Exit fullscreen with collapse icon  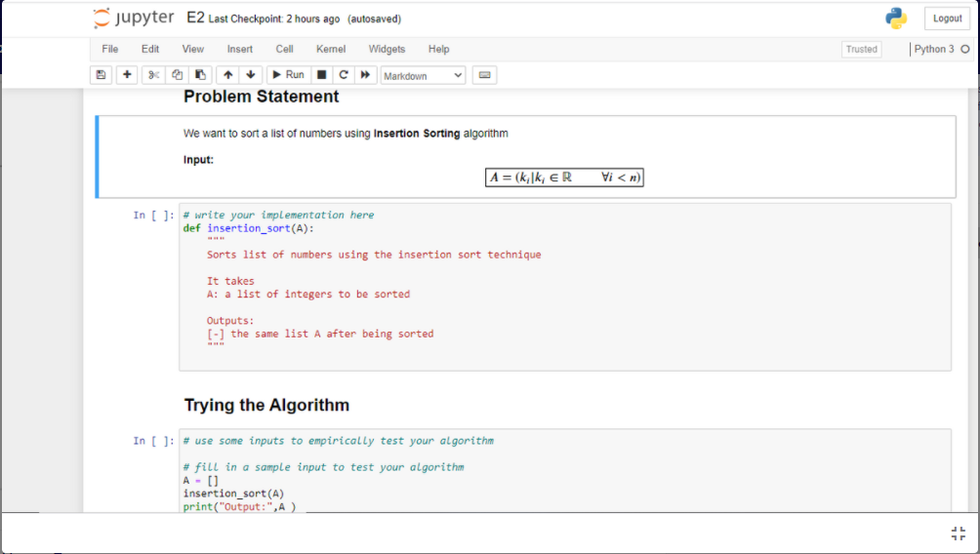959,534
